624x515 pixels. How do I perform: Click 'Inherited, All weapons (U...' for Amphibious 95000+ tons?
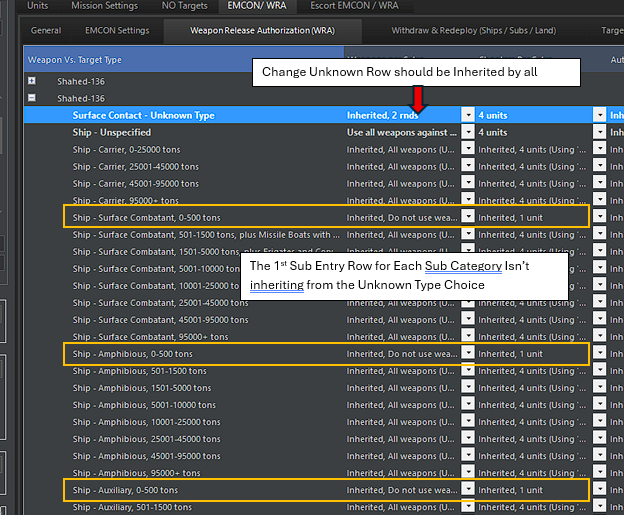pyautogui.click(x=400, y=473)
